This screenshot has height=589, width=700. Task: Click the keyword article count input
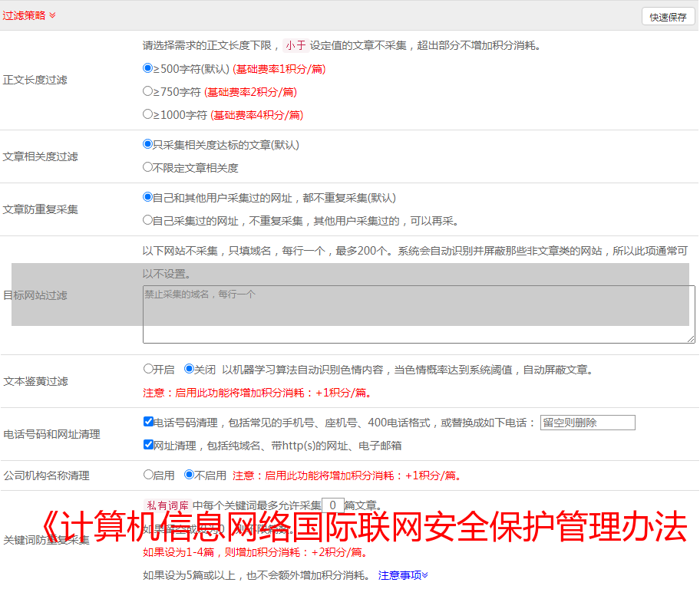pos(332,505)
